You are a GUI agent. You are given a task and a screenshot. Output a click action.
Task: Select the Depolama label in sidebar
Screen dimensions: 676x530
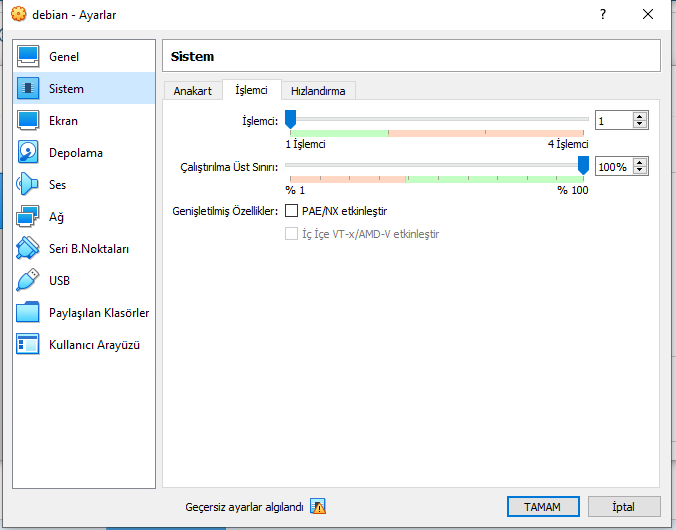pyautogui.click(x=76, y=153)
